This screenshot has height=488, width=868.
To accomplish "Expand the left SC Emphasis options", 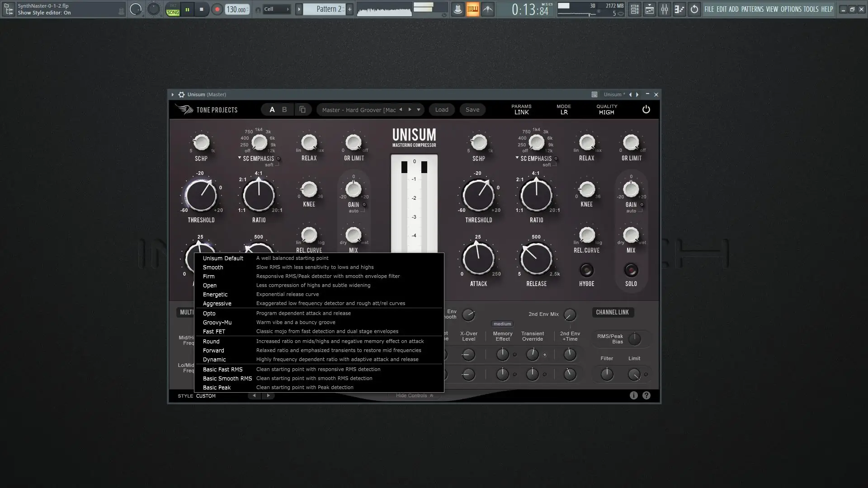I will click(x=240, y=158).
